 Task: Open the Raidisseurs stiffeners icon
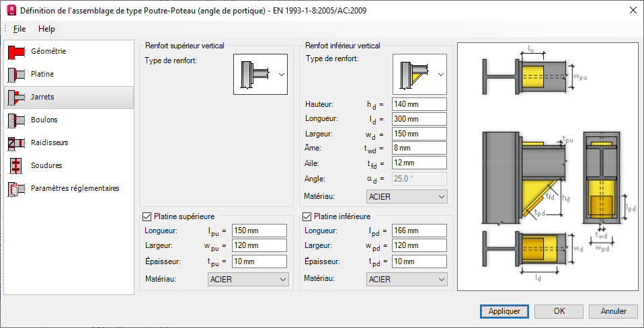point(15,143)
